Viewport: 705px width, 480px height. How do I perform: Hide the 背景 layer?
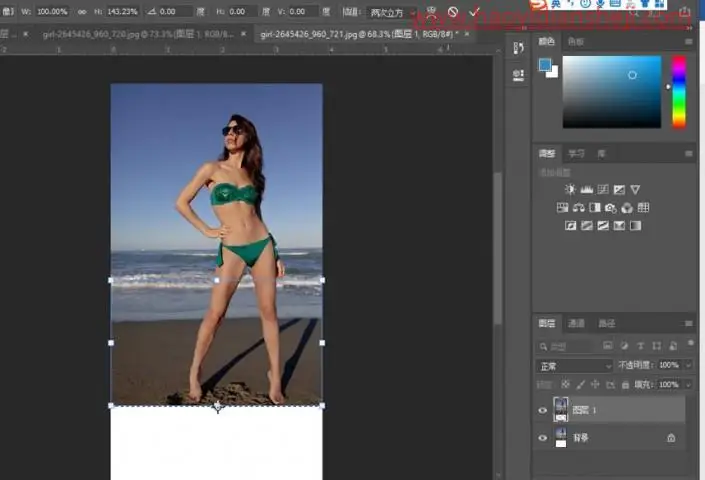coord(543,438)
